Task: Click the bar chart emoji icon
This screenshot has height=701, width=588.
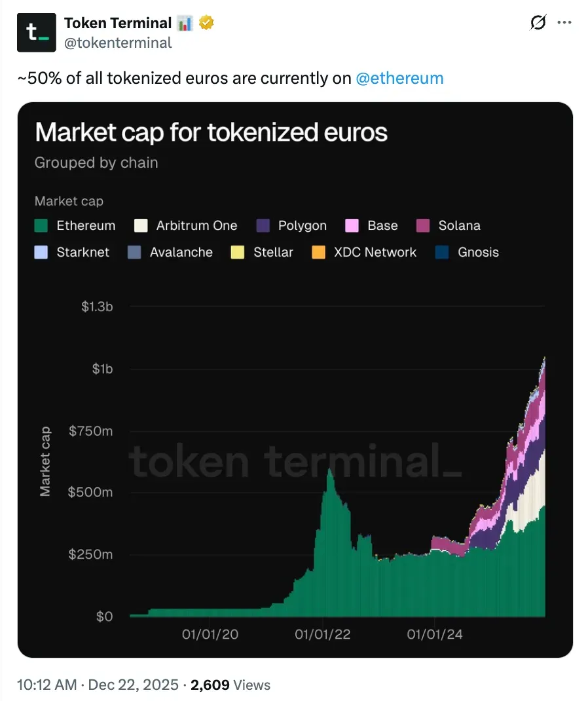Action: click(x=185, y=24)
